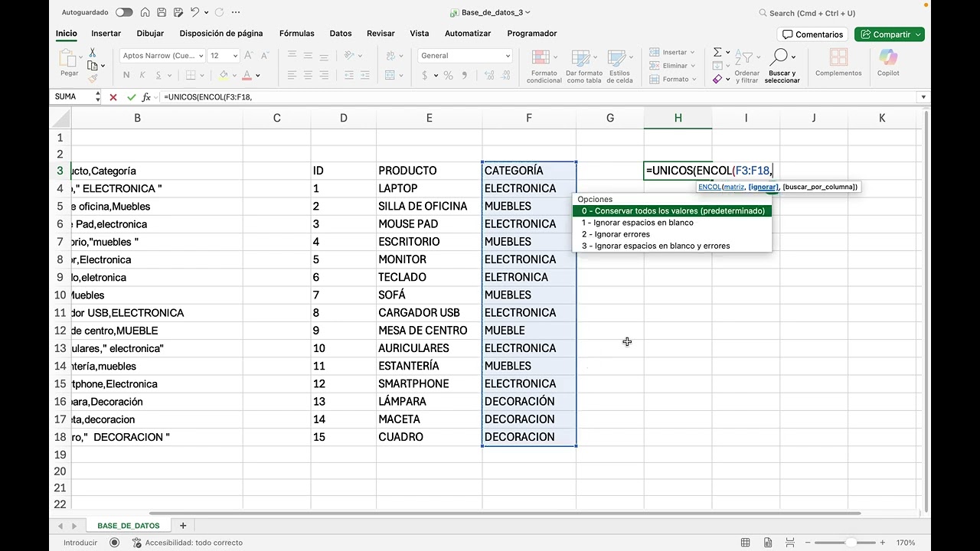The width and height of the screenshot is (980, 551).
Task: Click the yellow fill color bucket
Action: [x=224, y=75]
